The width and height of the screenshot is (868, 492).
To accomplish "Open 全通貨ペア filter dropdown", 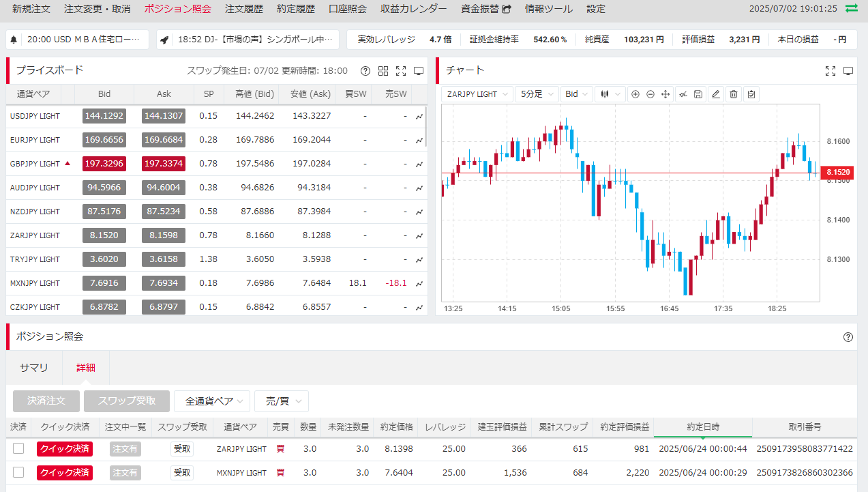I will [212, 401].
